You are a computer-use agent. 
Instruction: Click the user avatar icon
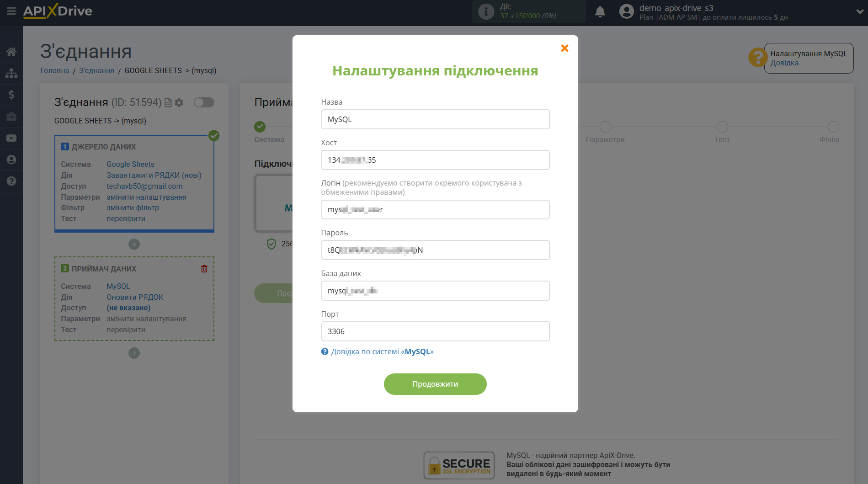[x=626, y=11]
